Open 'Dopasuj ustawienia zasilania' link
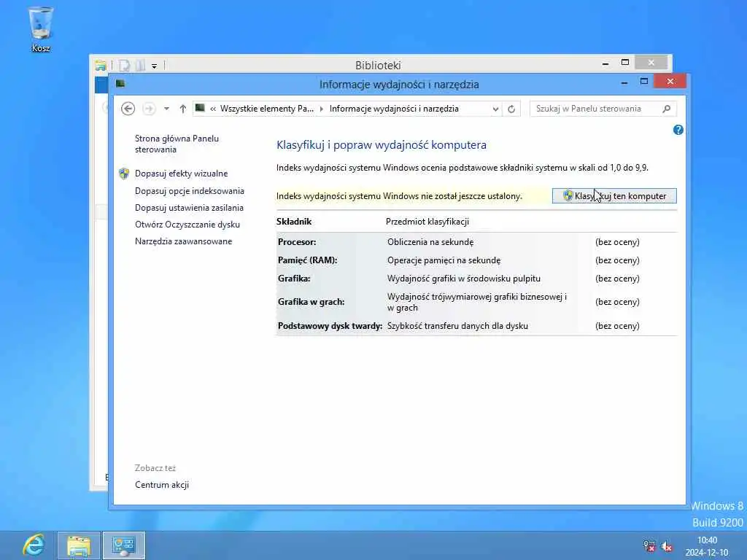Screen dimensions: 747x560 tap(189, 208)
